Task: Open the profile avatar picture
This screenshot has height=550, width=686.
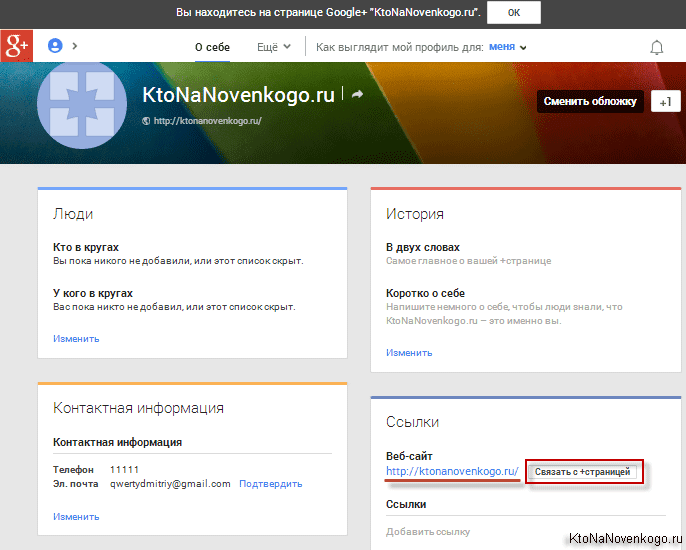Action: pos(82,105)
